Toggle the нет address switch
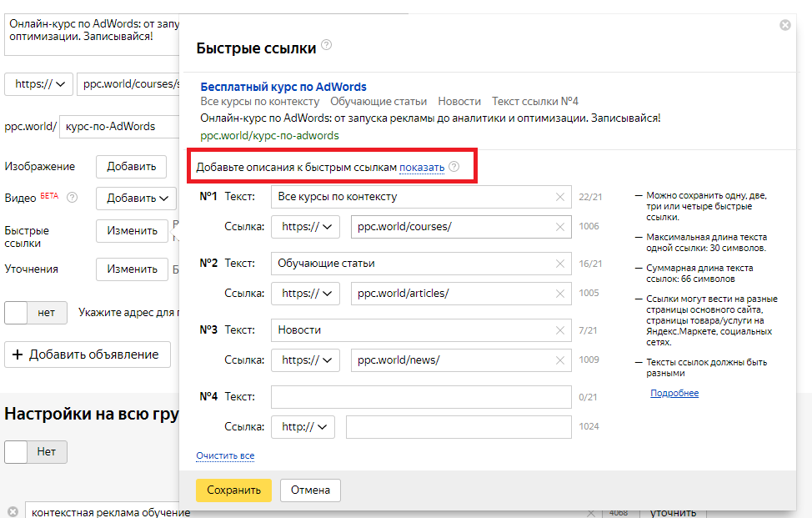Image resolution: width=812 pixels, height=518 pixels. (x=35, y=313)
